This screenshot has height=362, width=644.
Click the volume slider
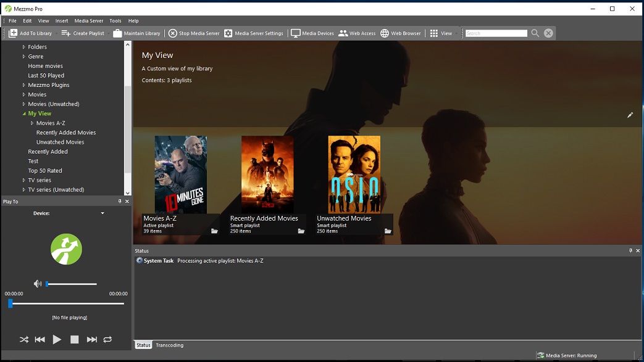click(x=72, y=284)
